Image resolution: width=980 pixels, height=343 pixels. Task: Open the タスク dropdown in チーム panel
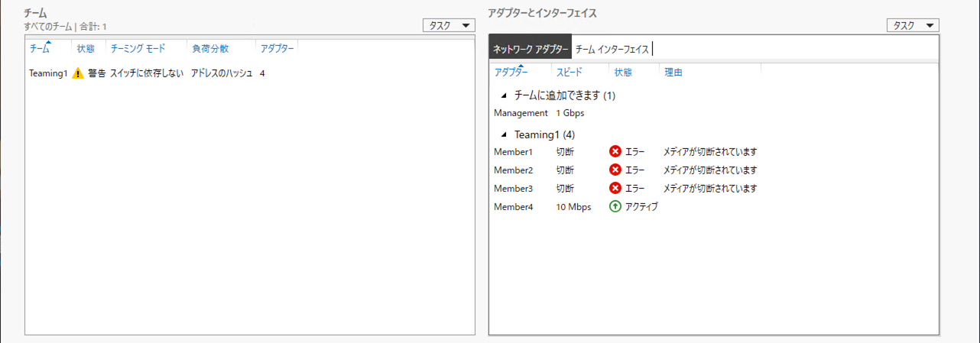click(449, 25)
